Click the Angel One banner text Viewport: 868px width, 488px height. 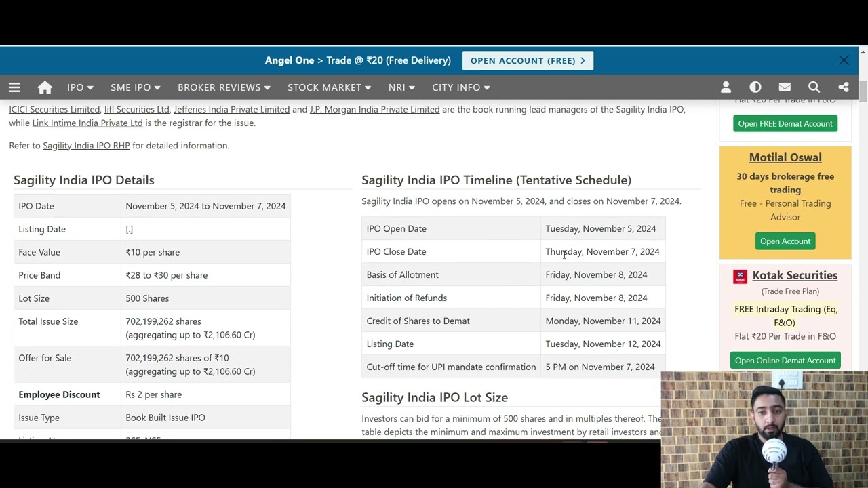(x=358, y=60)
